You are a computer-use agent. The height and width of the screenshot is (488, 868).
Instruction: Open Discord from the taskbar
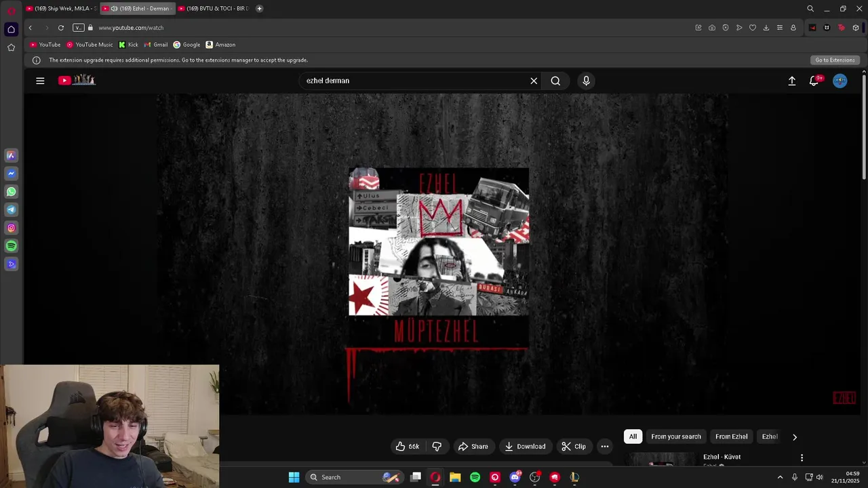click(x=515, y=477)
